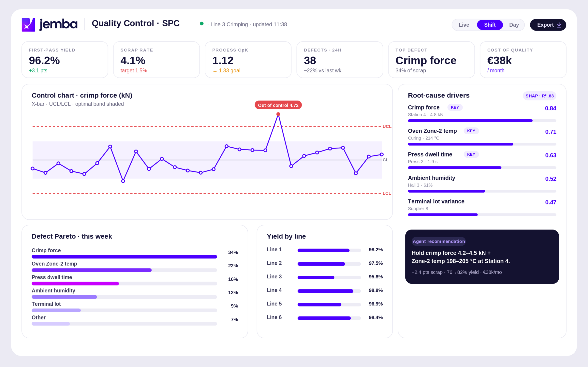Click the KEY badge beside Oven Zone-2 temp
The width and height of the screenshot is (588, 367).
click(471, 131)
